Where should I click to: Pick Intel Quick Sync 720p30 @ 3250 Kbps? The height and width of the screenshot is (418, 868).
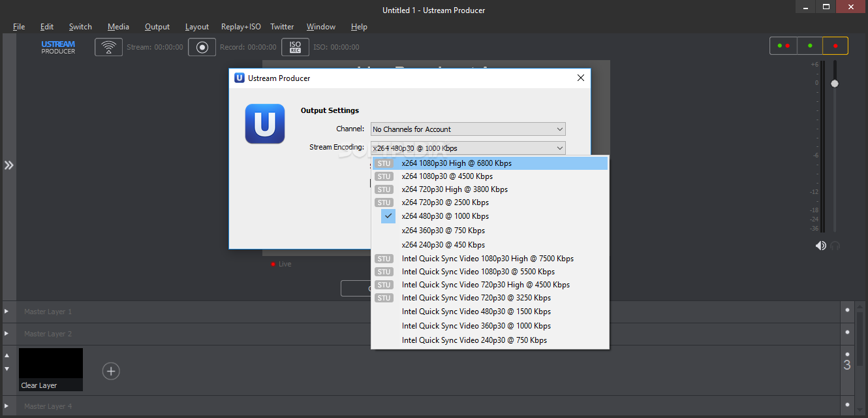pos(490,298)
